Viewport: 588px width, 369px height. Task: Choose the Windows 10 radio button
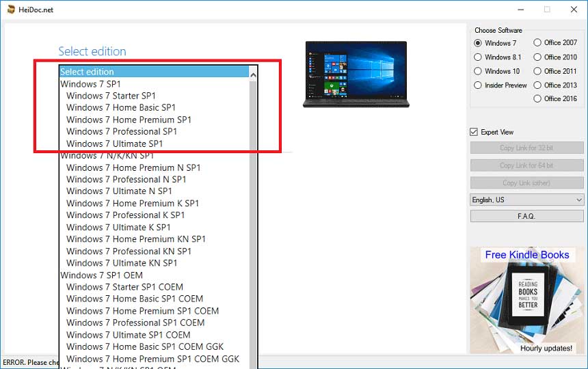[478, 71]
